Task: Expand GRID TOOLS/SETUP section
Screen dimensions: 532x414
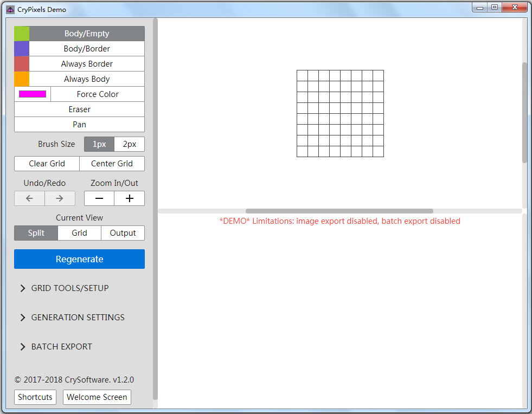Action: (70, 288)
